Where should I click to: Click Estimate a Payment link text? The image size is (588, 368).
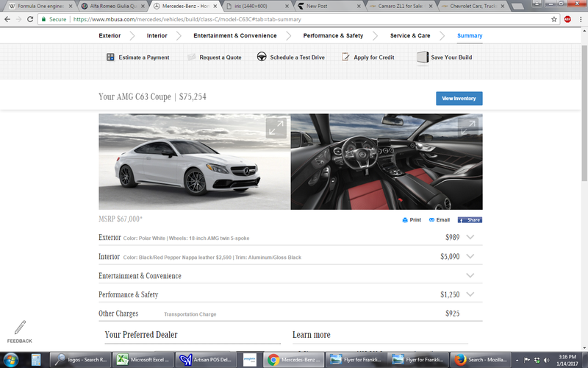pos(144,57)
